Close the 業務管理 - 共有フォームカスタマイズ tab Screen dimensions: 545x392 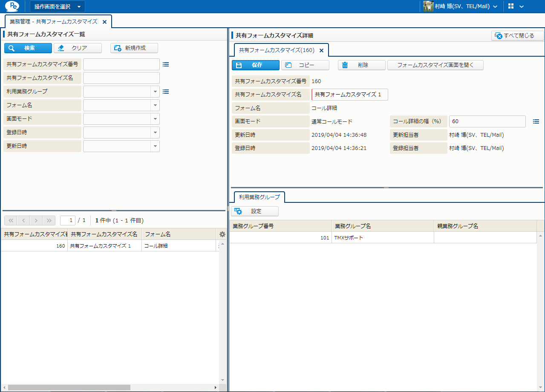(104, 22)
